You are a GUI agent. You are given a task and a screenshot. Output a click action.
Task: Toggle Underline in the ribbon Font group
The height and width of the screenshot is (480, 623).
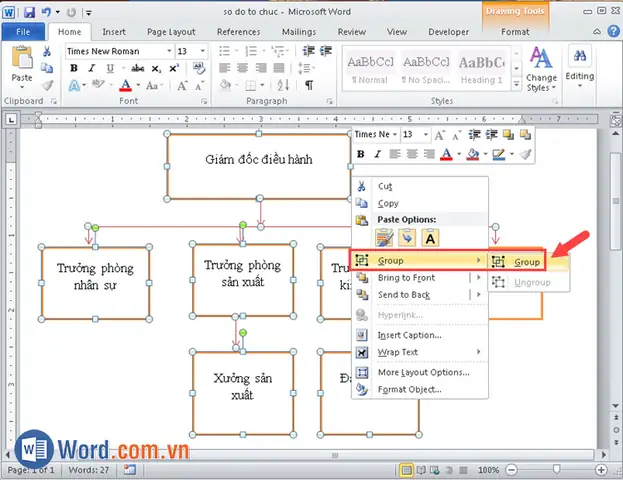coord(110,68)
